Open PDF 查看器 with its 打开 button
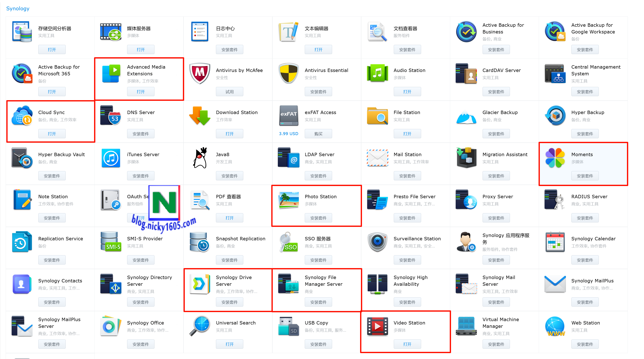The image size is (644, 359). [x=229, y=218]
